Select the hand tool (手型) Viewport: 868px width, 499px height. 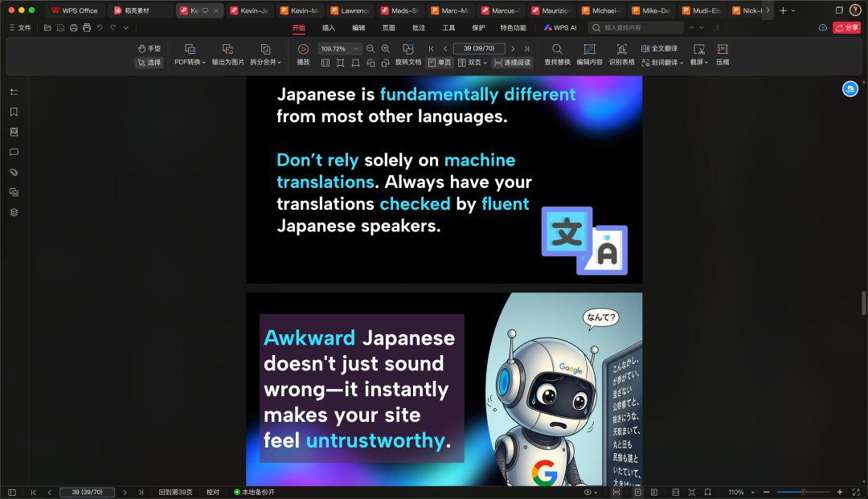[149, 49]
